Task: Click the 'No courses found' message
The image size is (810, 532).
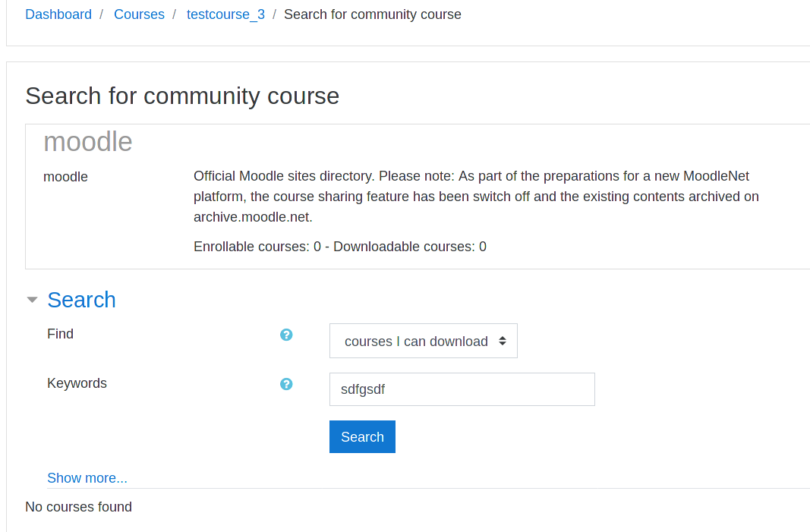Action: click(x=78, y=507)
